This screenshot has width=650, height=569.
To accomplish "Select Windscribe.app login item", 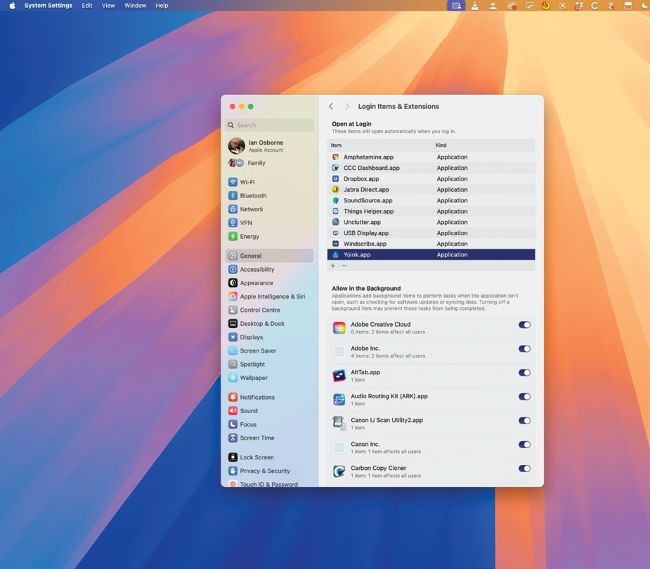I will (431, 244).
